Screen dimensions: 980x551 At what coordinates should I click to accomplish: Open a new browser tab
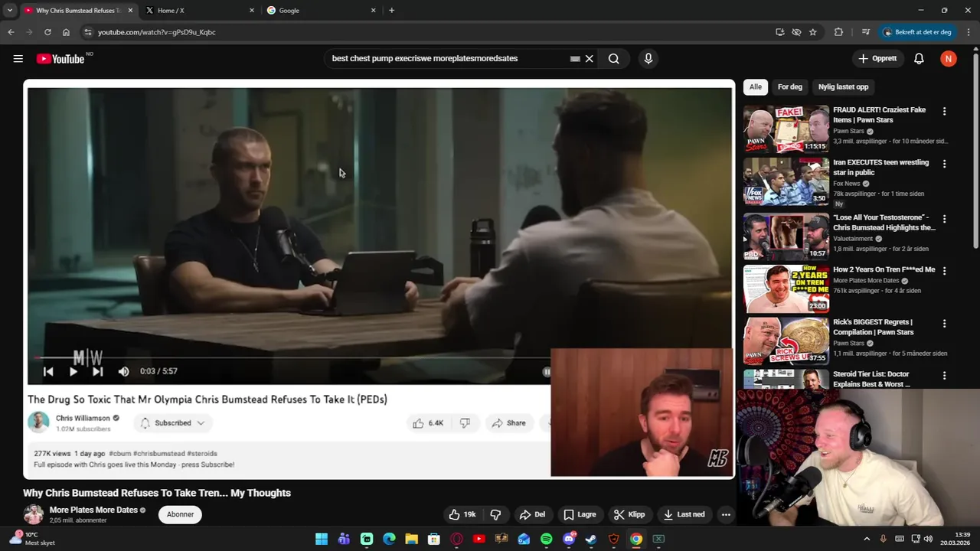(391, 11)
